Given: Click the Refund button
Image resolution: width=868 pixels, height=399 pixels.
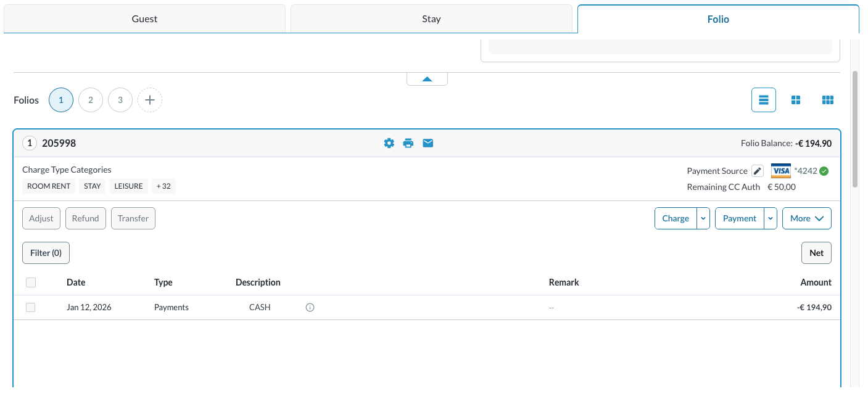Looking at the screenshot, I should 85,218.
